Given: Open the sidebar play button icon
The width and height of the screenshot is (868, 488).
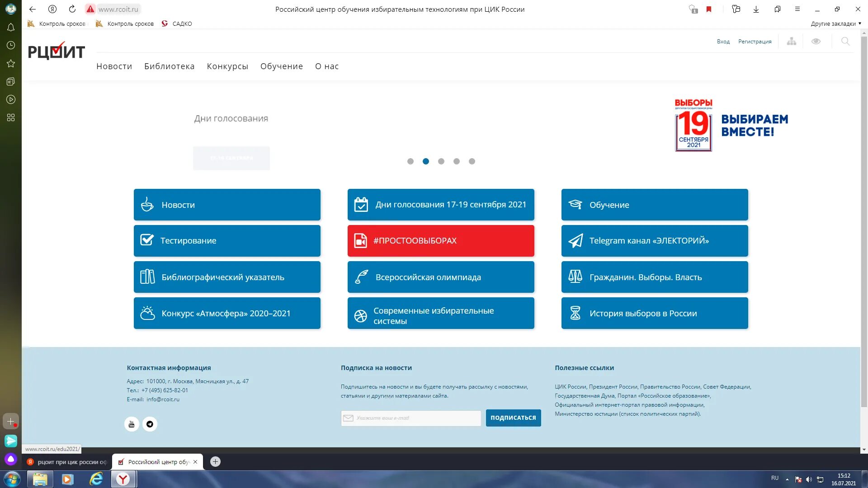Looking at the screenshot, I should (x=11, y=99).
